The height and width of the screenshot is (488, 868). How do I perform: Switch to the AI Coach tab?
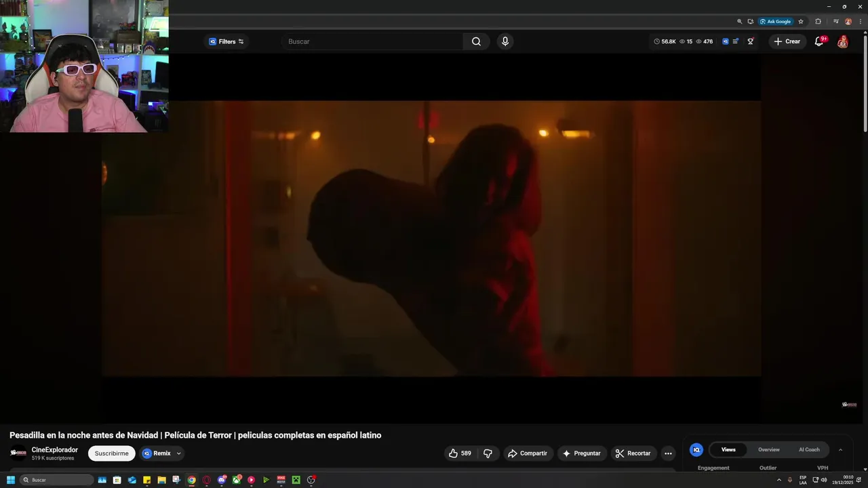809,449
